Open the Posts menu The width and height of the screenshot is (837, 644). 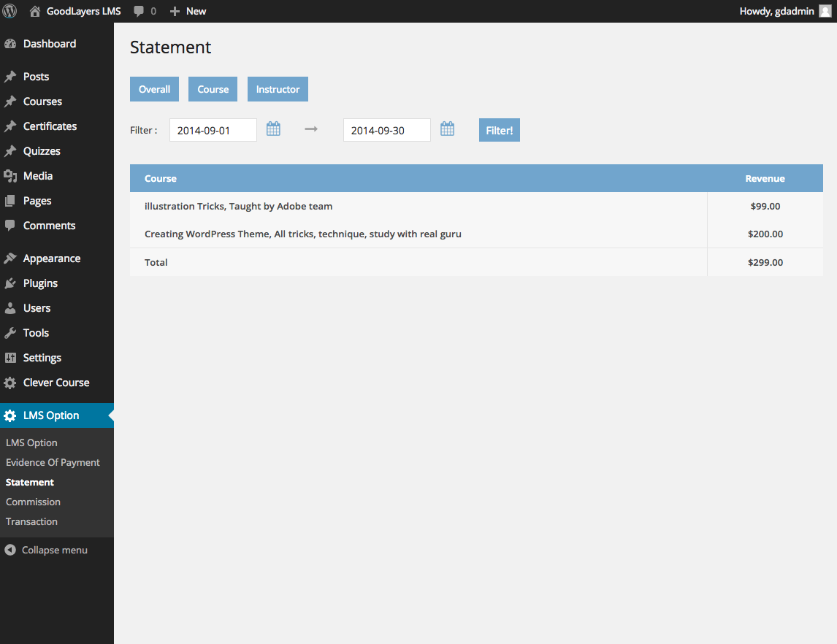coord(56,77)
